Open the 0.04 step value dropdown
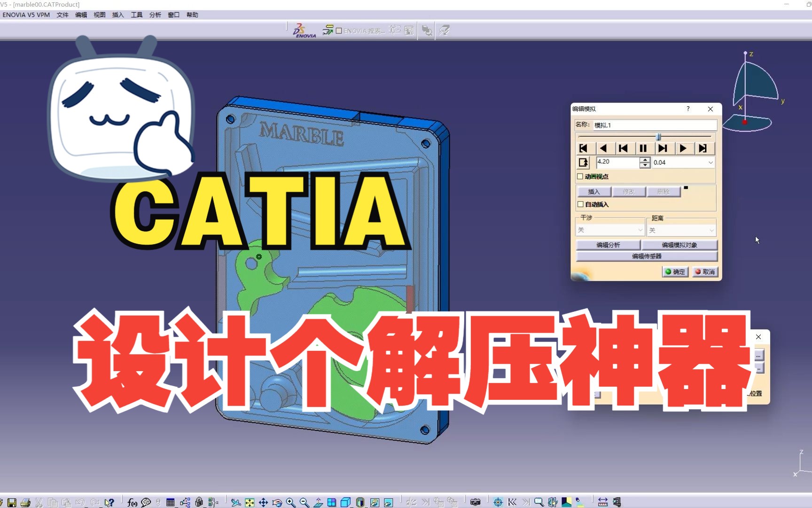This screenshot has height=508, width=812. click(x=710, y=162)
